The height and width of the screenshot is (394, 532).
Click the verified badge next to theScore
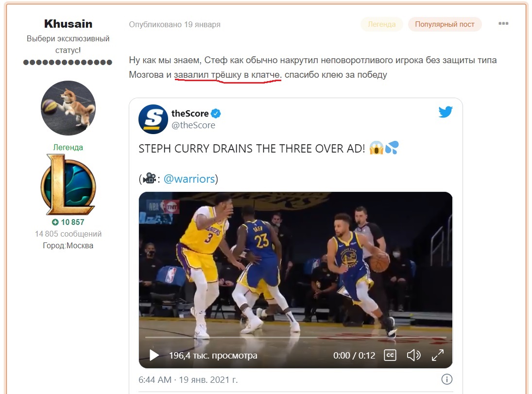(216, 113)
